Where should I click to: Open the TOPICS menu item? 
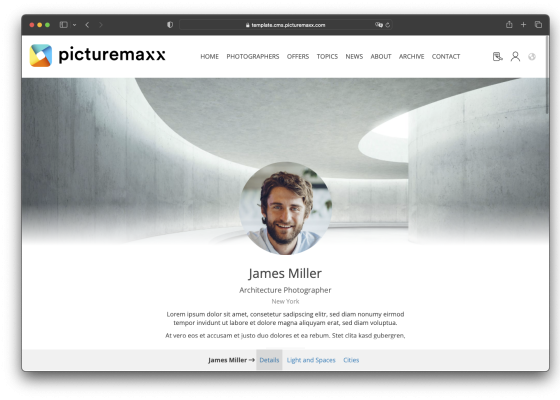pyautogui.click(x=327, y=56)
